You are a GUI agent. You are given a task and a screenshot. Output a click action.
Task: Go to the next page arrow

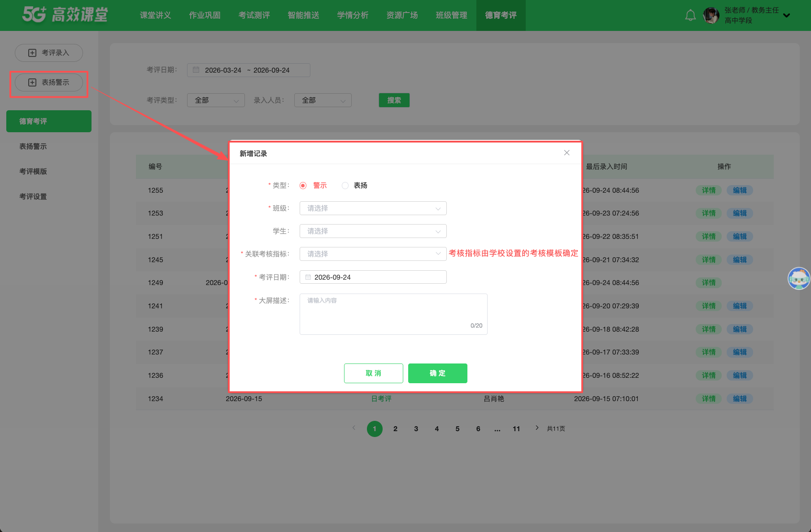pos(537,428)
